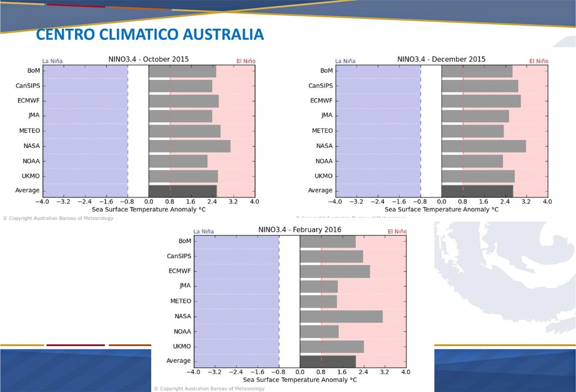Click the dark Average bar in December 2015 chart
Image resolution: width=576 pixels, height=392 pixels.
[x=477, y=191]
